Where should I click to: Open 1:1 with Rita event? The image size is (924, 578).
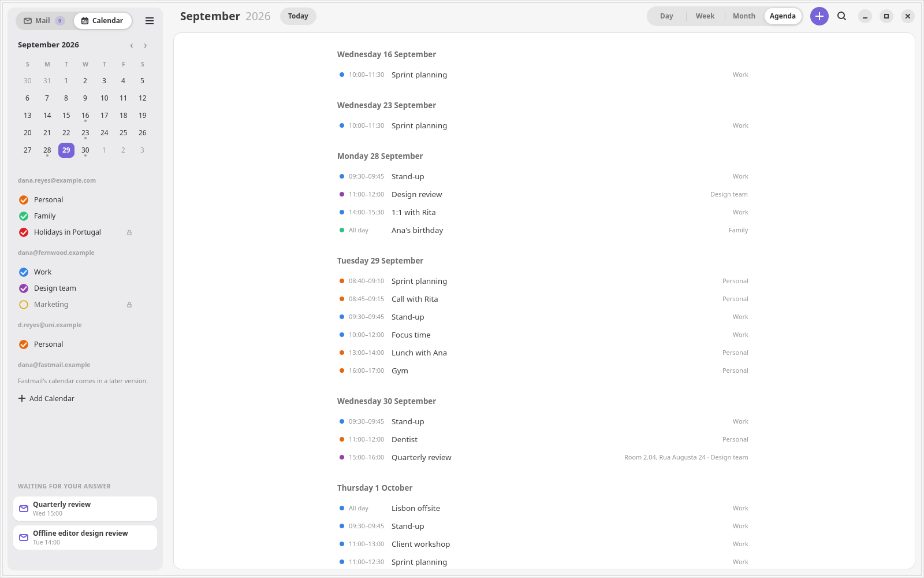click(543, 212)
